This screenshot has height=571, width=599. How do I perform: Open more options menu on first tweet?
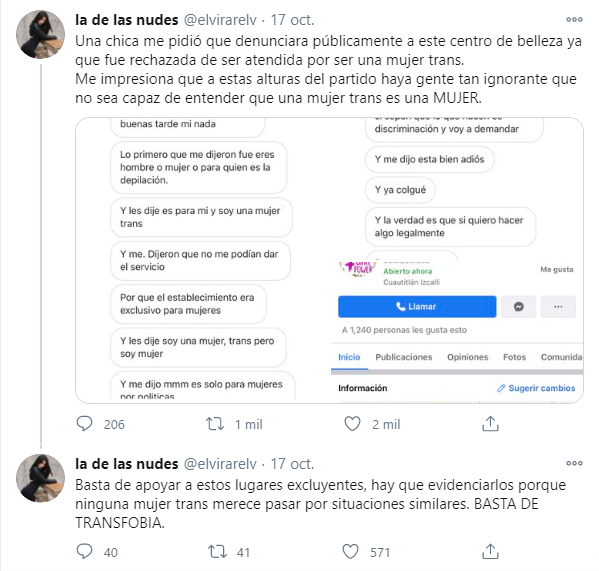tap(574, 19)
